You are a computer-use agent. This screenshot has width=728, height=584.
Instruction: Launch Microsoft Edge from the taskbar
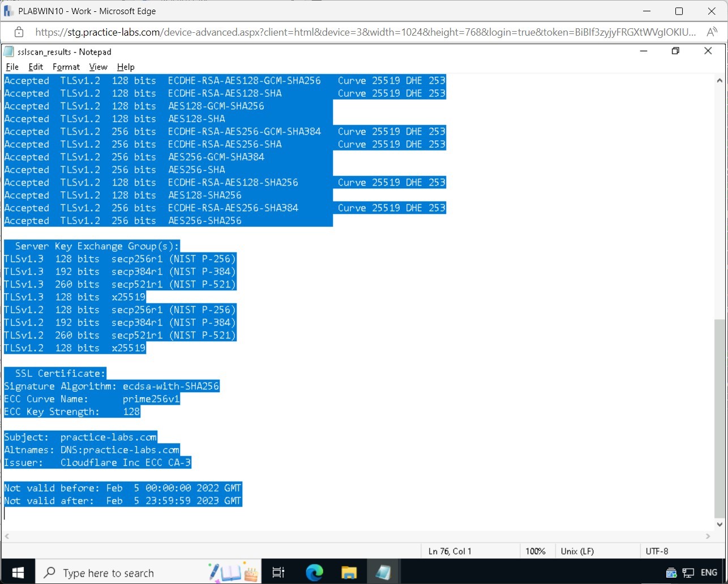(314, 573)
